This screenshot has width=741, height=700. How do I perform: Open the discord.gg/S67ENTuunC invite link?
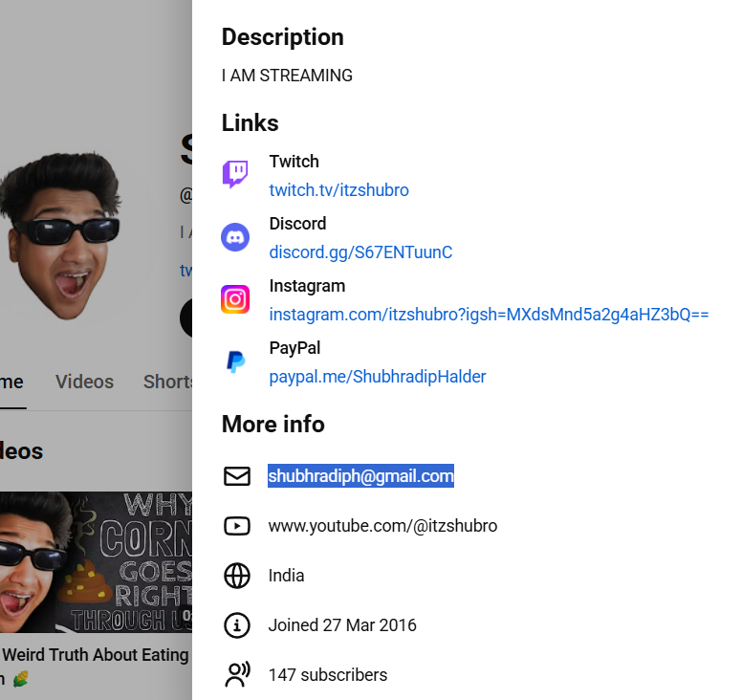(x=360, y=252)
